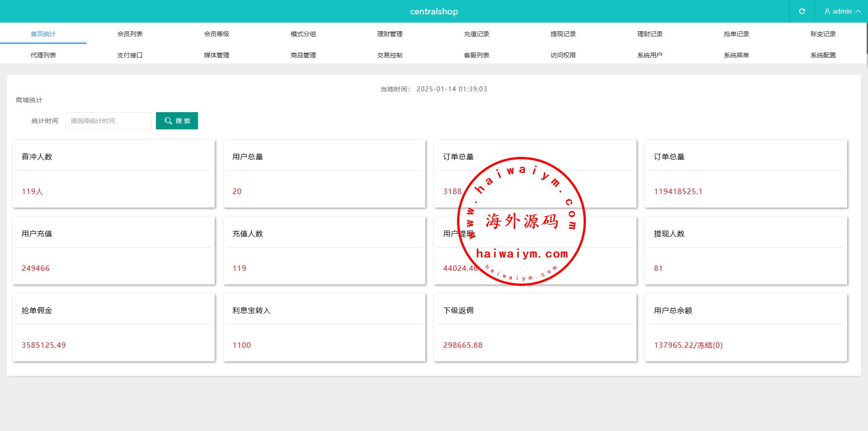Viewport: 868px width, 431px height.
Task: Open the 交易控制 tab
Action: click(x=390, y=55)
